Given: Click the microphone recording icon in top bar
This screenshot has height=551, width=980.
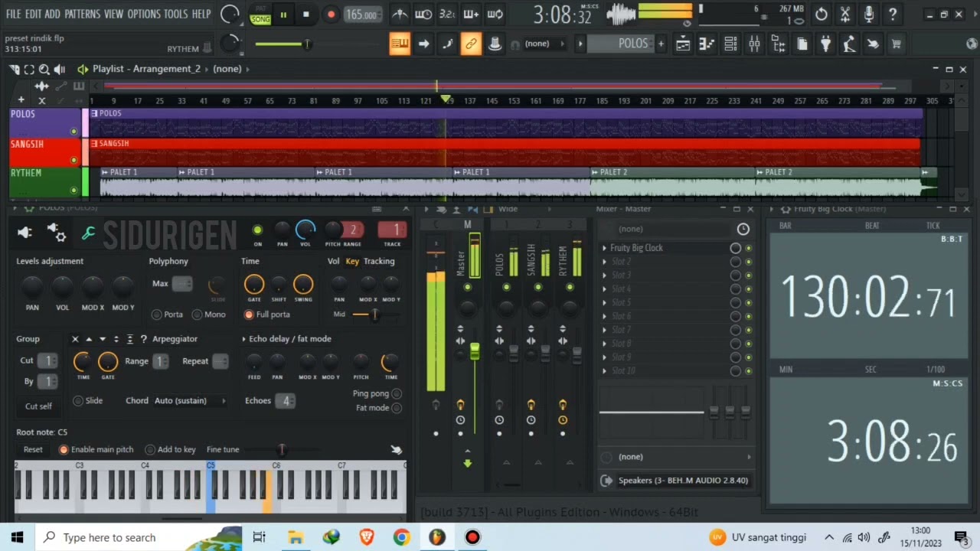Looking at the screenshot, I should click(x=869, y=14).
